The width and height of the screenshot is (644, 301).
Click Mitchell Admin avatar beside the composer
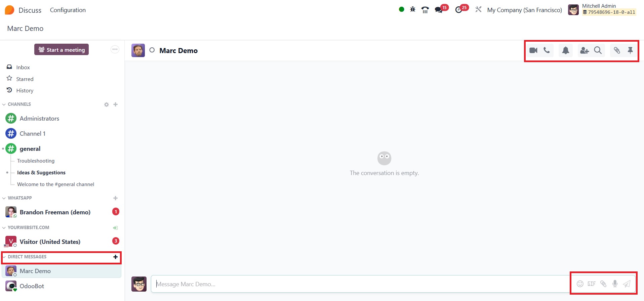pos(139,284)
